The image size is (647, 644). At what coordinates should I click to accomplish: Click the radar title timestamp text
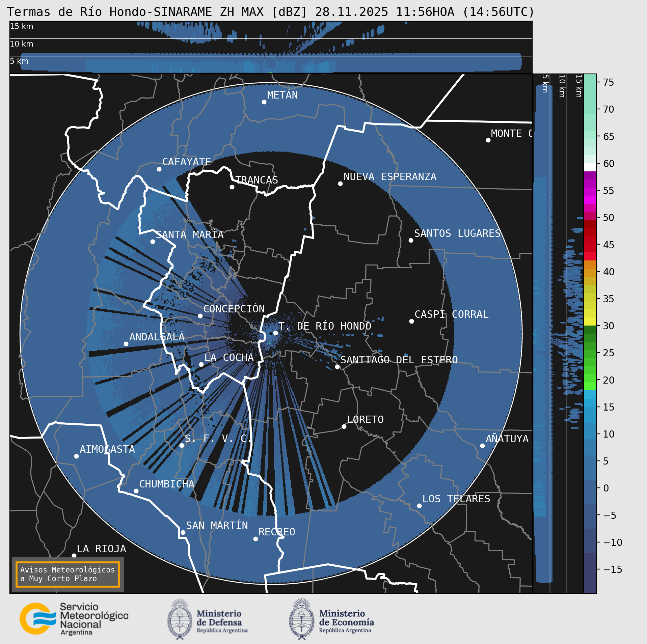[425, 12]
